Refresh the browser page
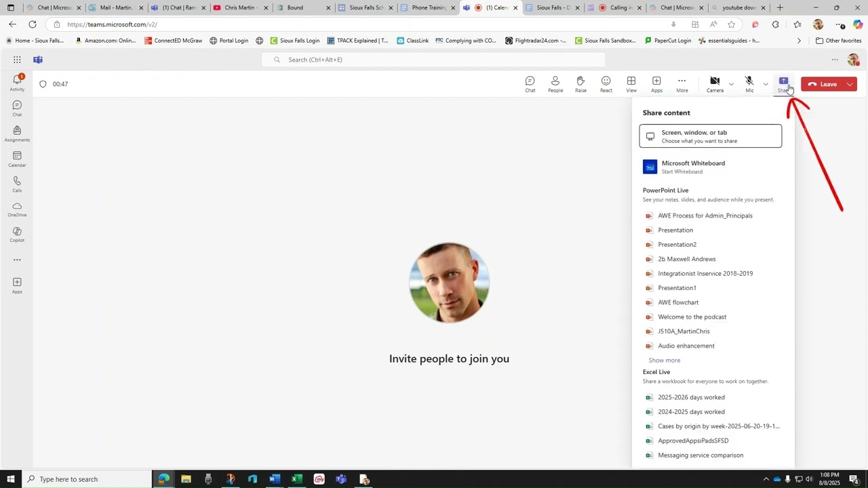The width and height of the screenshot is (868, 488). 32,24
